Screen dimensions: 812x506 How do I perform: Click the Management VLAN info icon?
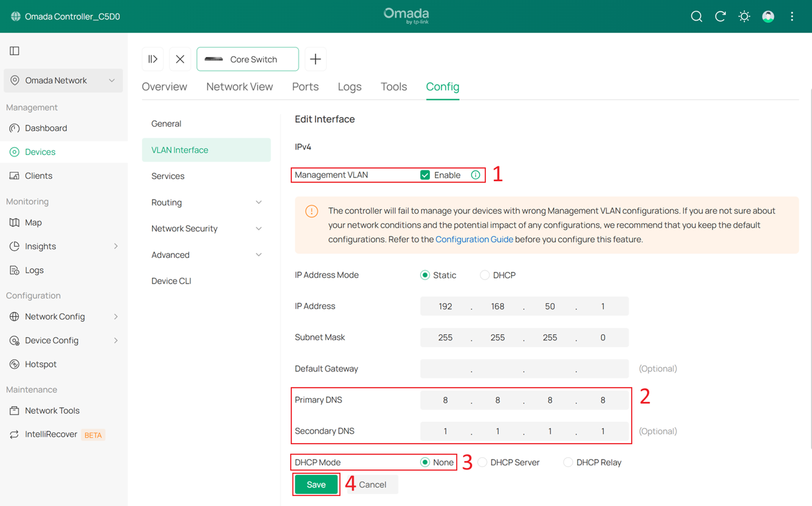point(475,174)
